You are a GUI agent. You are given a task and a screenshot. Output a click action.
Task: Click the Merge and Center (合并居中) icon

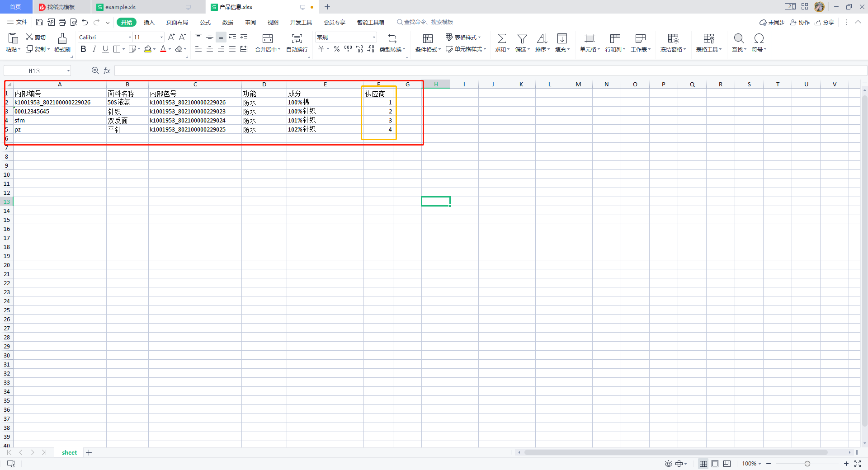(x=268, y=39)
